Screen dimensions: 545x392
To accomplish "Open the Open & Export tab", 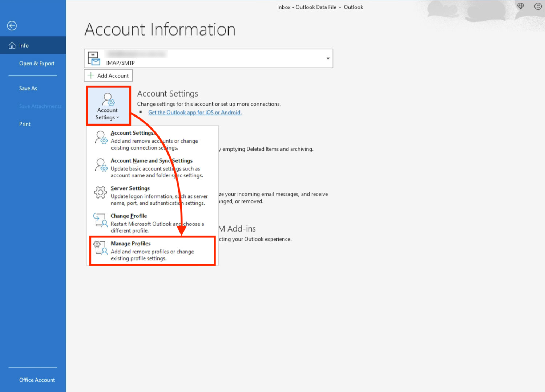I will (37, 63).
